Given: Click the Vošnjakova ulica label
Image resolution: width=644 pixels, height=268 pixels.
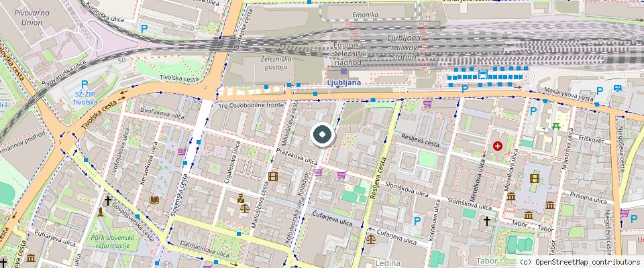Looking at the screenshot, I should pyautogui.click(x=121, y=149).
